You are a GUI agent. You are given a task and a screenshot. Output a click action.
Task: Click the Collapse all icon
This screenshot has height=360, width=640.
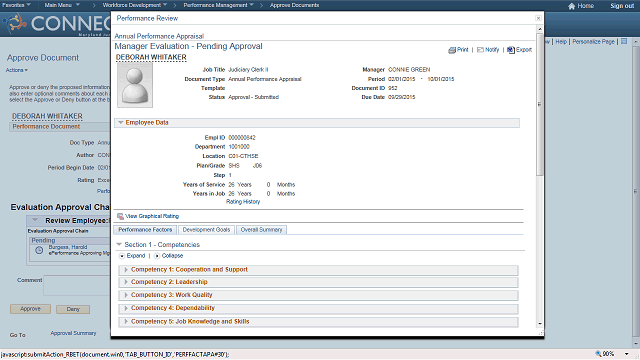pyautogui.click(x=157, y=256)
